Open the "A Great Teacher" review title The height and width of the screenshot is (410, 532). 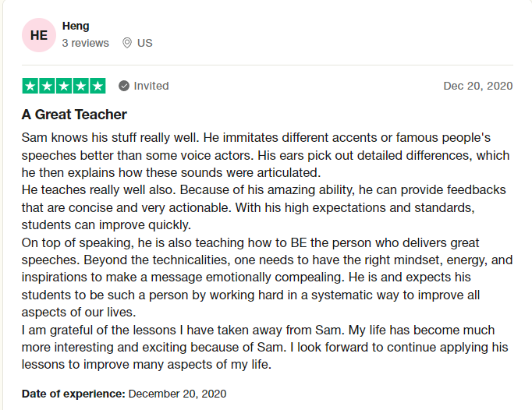(x=74, y=115)
